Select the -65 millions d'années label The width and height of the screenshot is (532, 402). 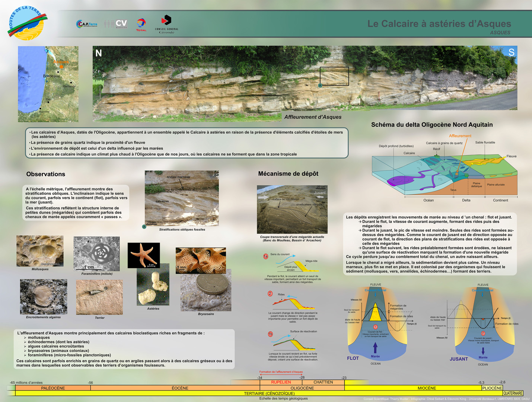point(26,383)
